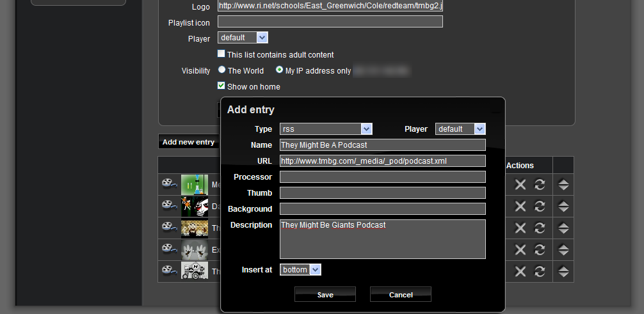644x314 pixels.
Task: Click the Add new entry tab
Action: tap(188, 142)
